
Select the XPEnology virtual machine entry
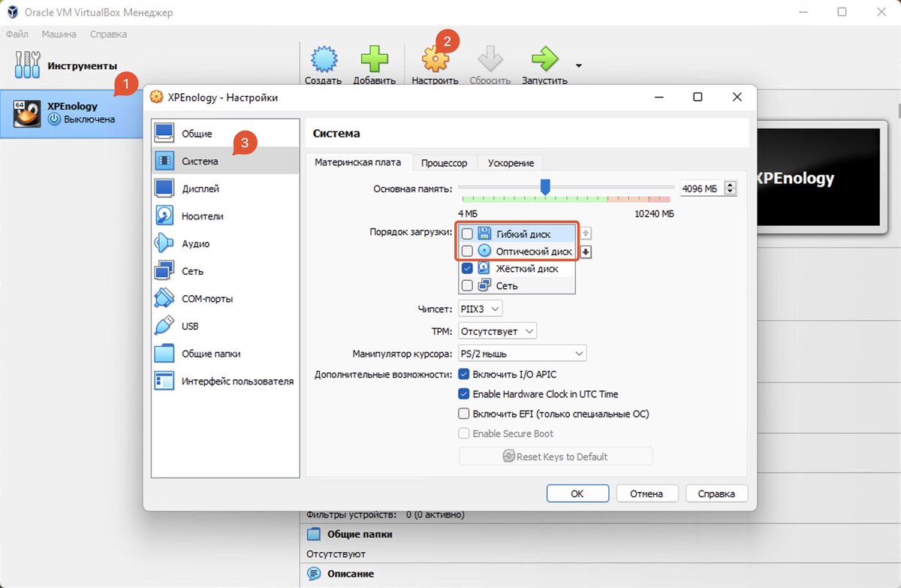click(71, 113)
